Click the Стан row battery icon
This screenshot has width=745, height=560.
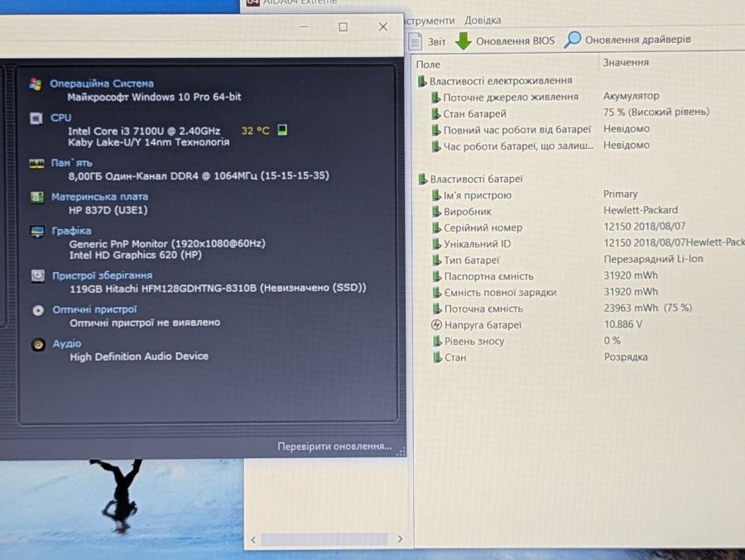tap(437, 357)
